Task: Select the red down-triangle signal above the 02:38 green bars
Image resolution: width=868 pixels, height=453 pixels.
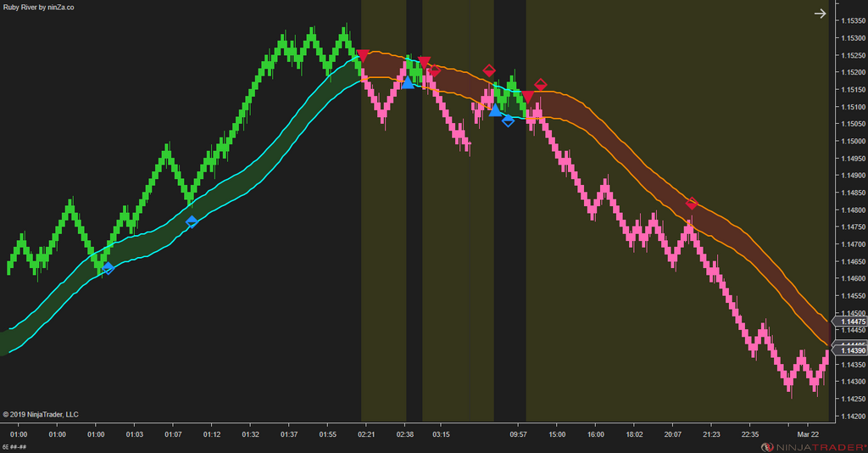Action: click(x=424, y=61)
